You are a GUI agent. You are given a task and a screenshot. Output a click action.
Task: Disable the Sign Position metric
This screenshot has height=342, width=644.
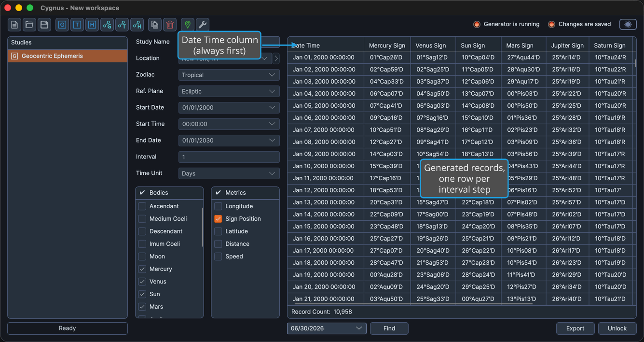pyautogui.click(x=218, y=219)
